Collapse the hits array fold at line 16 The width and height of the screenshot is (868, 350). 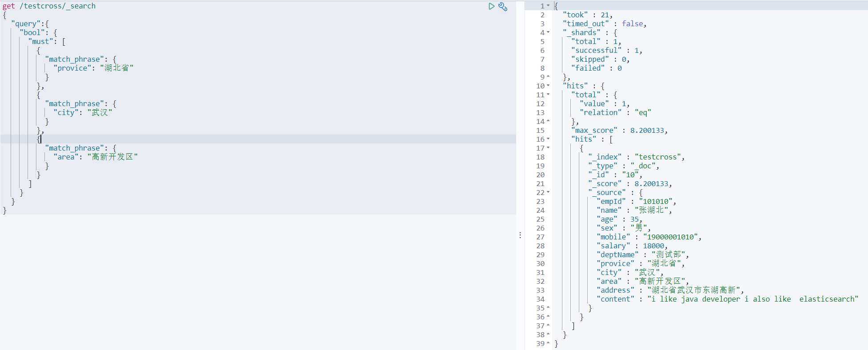click(548, 139)
